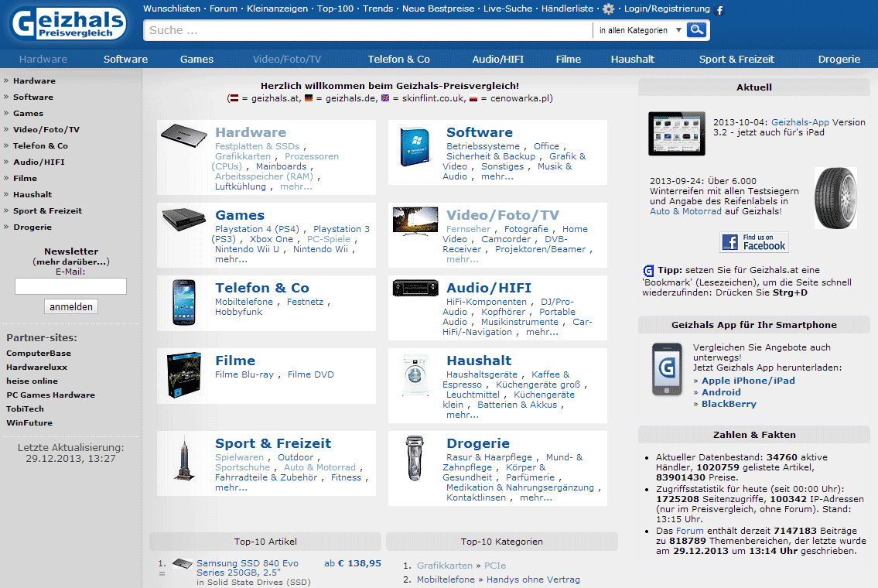Open the Games tab in navigation bar
Screen dimensions: 878x588
(x=196, y=59)
